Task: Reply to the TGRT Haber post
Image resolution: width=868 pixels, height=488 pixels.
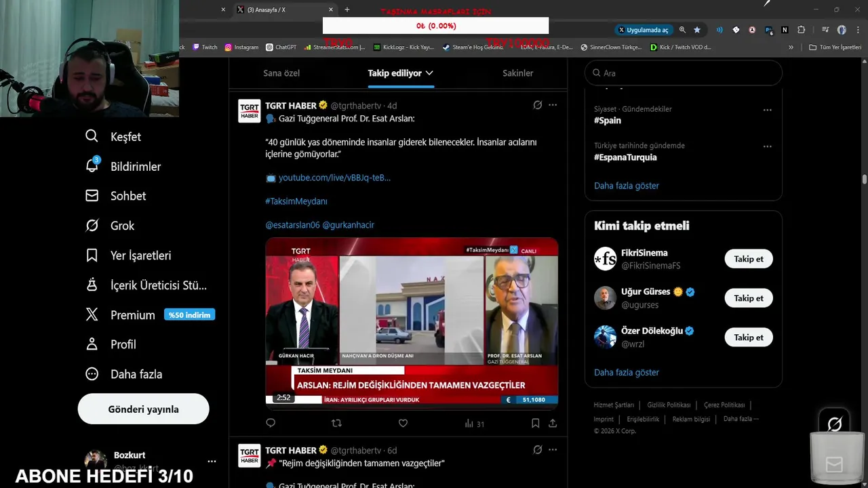Action: pyautogui.click(x=271, y=423)
